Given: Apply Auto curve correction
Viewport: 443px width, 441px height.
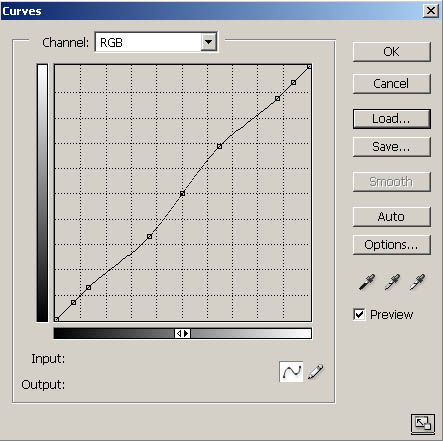Looking at the screenshot, I should point(391,217).
